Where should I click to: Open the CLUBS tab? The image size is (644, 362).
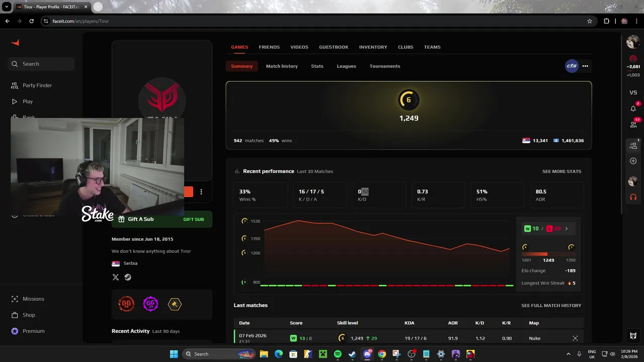coord(406,47)
